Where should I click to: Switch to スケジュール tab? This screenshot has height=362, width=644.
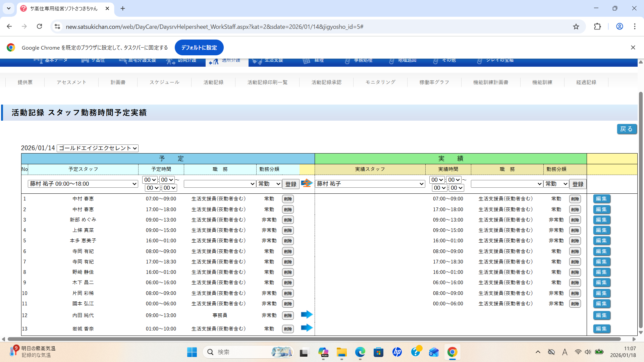click(x=164, y=82)
